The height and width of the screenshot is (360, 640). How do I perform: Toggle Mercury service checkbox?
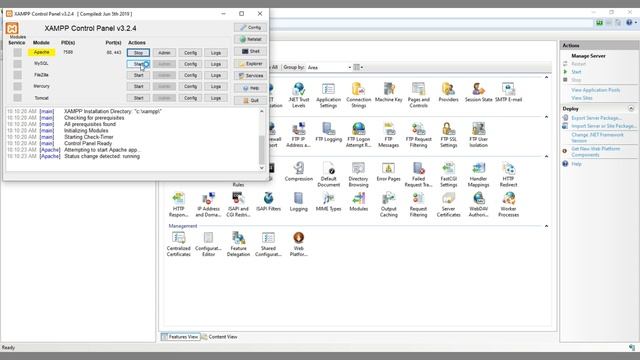[17, 86]
